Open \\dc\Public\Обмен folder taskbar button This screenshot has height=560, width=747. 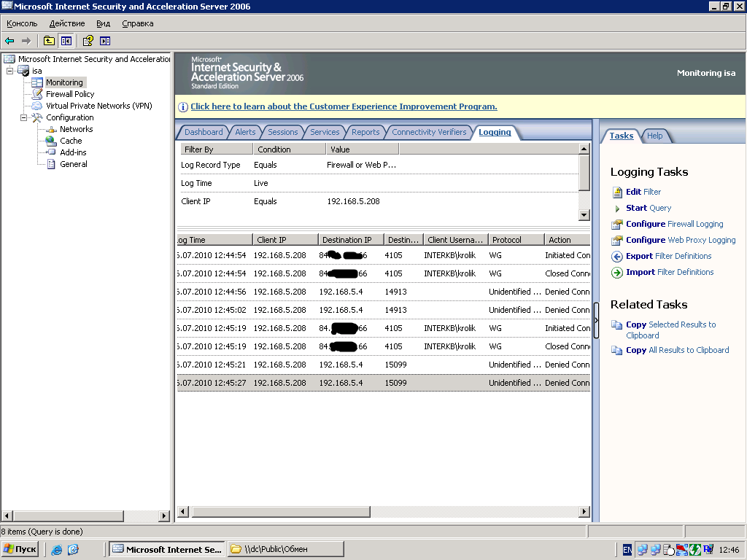tap(286, 550)
